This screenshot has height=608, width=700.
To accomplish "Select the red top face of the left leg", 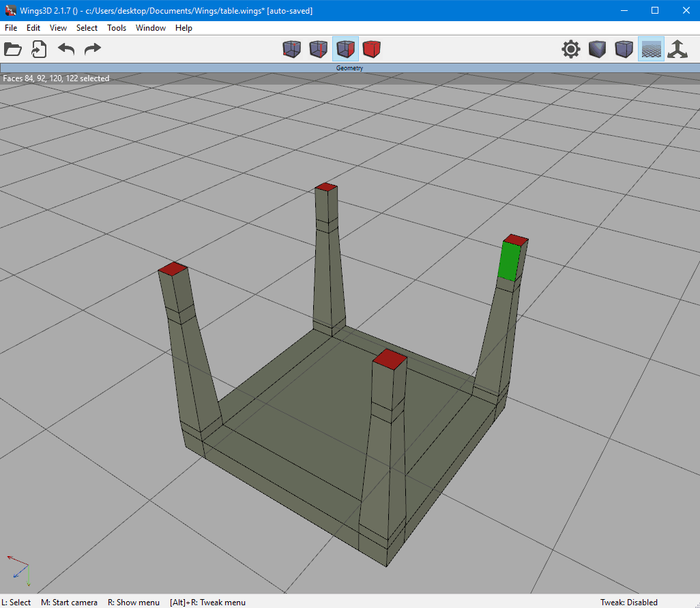I will (x=173, y=269).
